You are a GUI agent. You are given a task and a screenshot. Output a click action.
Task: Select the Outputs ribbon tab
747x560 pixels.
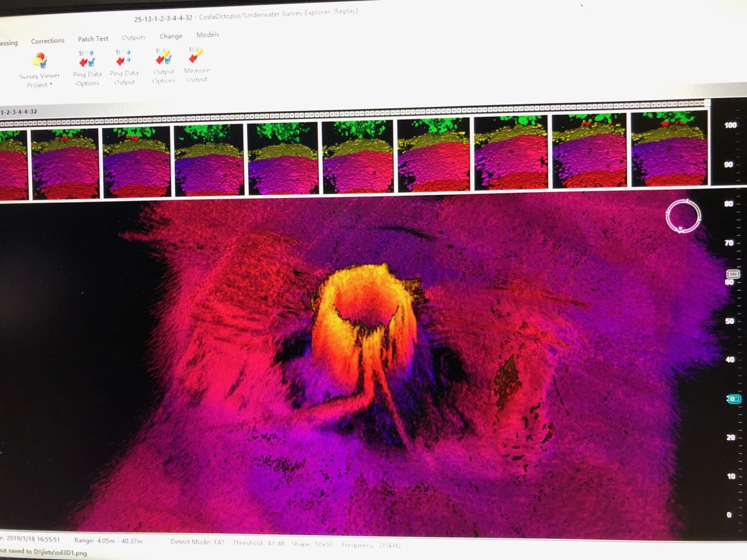pyautogui.click(x=133, y=37)
